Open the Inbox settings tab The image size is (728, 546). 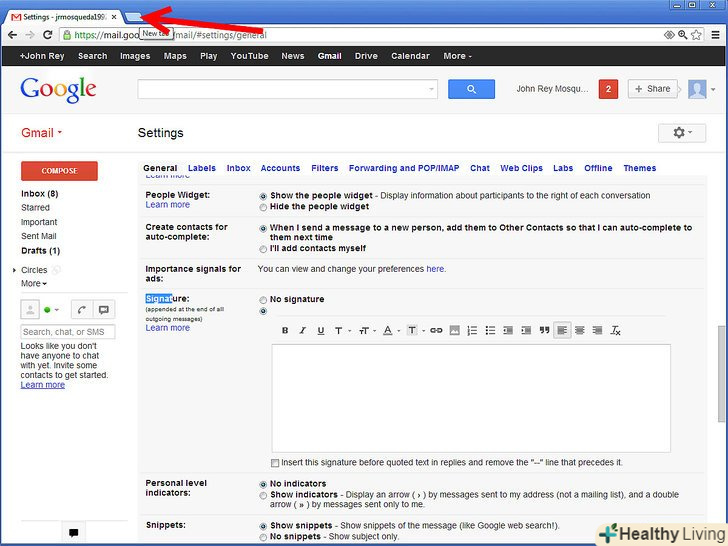[x=239, y=168]
